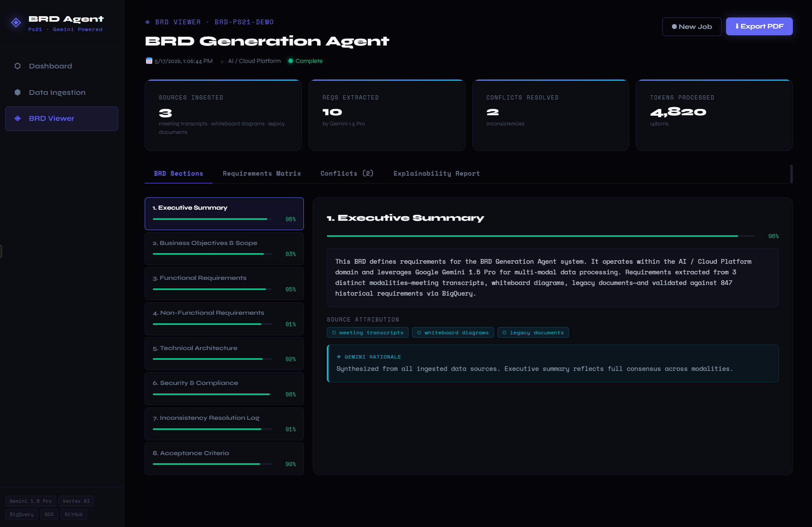This screenshot has width=812, height=527.
Task: Open section 3. Functional Requirements
Action: pos(224,284)
